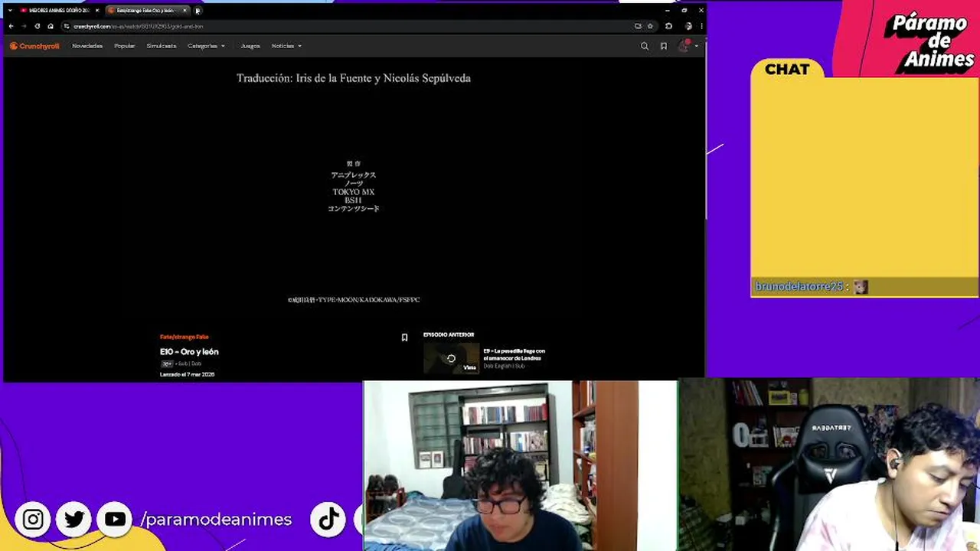The image size is (980, 551).
Task: Select the Fate/strange Fake browser tab
Action: coord(145,11)
